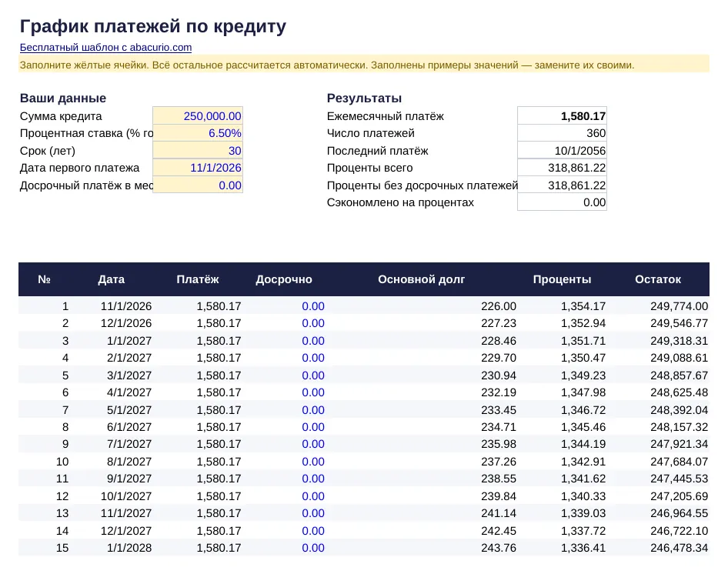Click balance 246,478.34 in row 15
Screen dimensions: 728x574
680,548
